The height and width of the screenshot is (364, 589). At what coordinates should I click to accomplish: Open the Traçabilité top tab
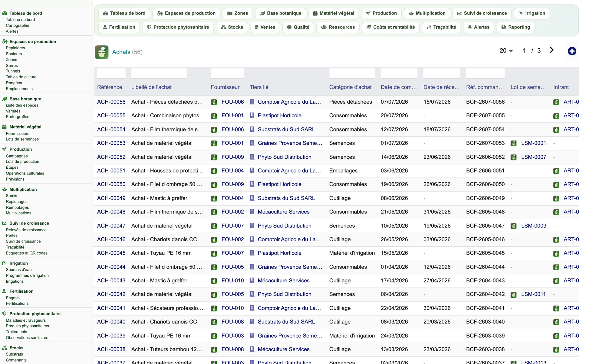(441, 27)
